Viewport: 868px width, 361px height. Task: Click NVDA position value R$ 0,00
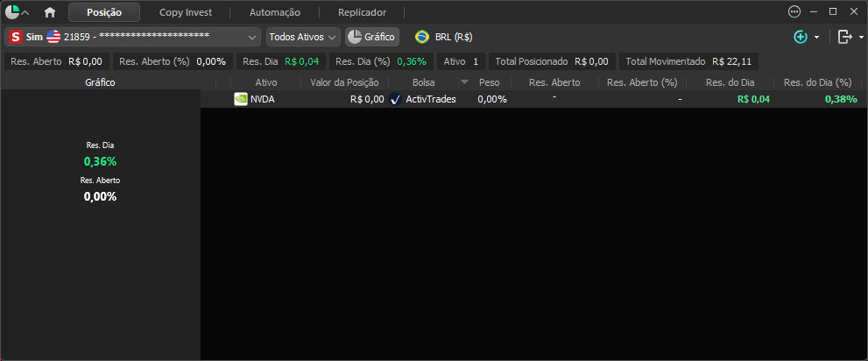[x=367, y=99]
